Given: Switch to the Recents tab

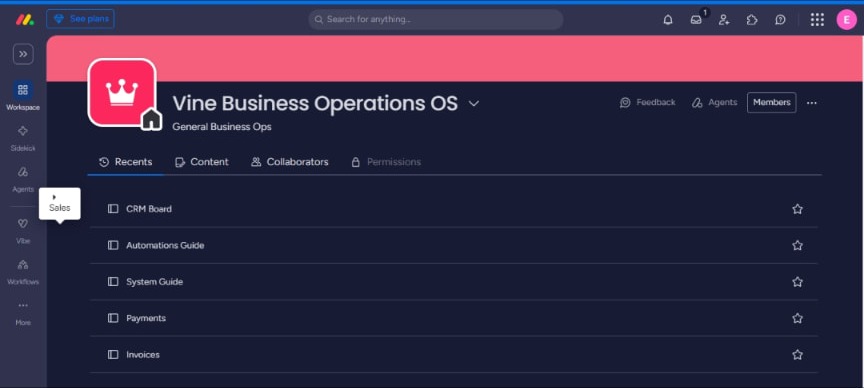Looking at the screenshot, I should click(126, 162).
